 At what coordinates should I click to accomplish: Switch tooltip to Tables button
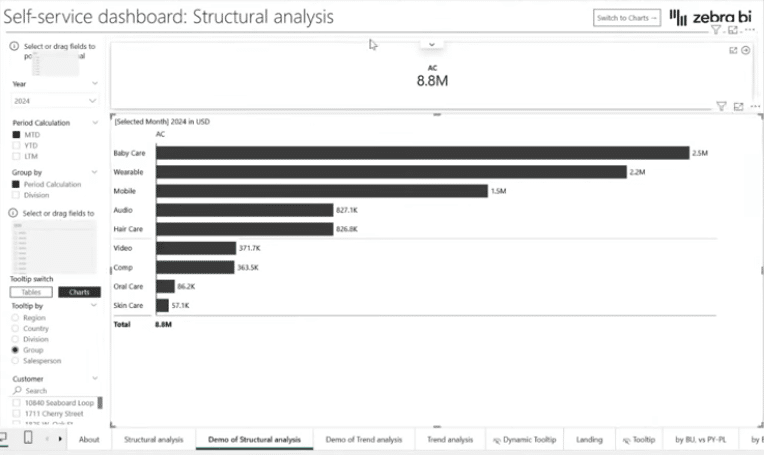[32, 292]
